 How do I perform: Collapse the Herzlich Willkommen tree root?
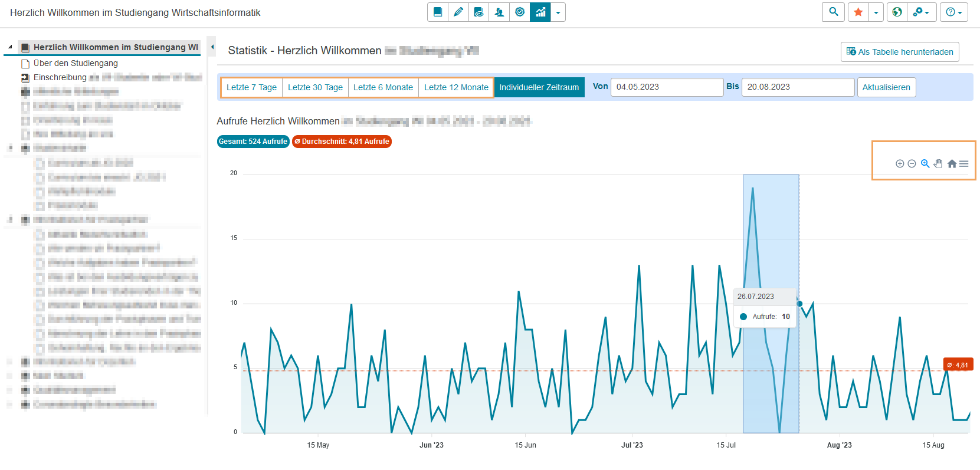[10, 47]
